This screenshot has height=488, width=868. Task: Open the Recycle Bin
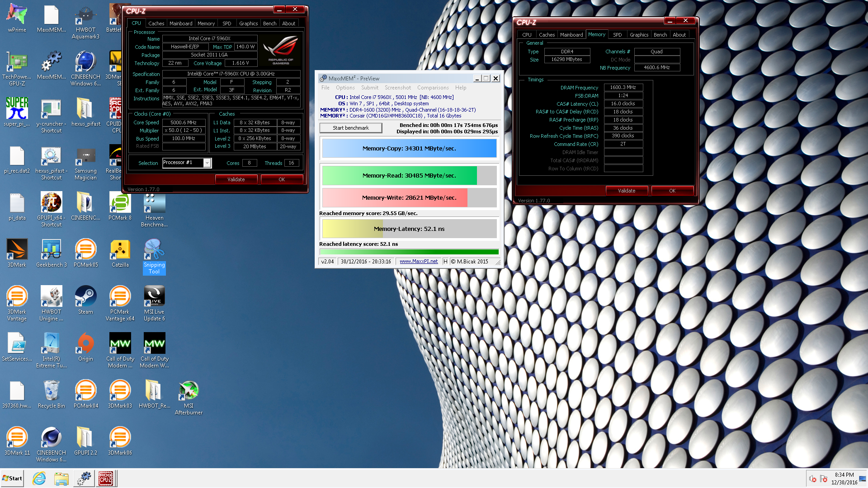pyautogui.click(x=51, y=394)
